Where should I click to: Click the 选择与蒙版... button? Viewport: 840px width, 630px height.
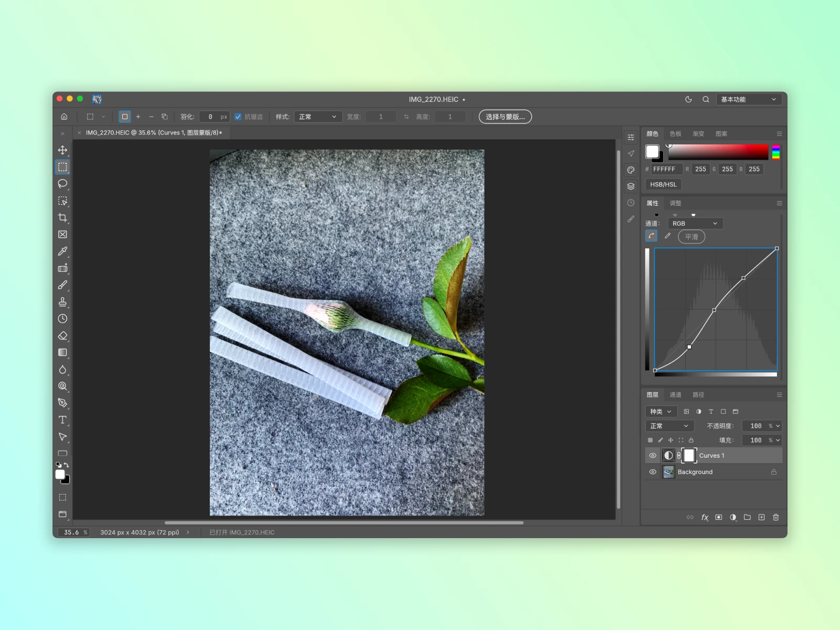(505, 117)
